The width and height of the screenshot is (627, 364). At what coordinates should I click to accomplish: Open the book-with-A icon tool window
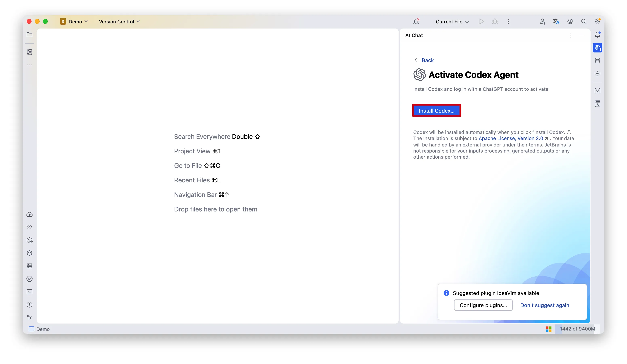(x=597, y=104)
